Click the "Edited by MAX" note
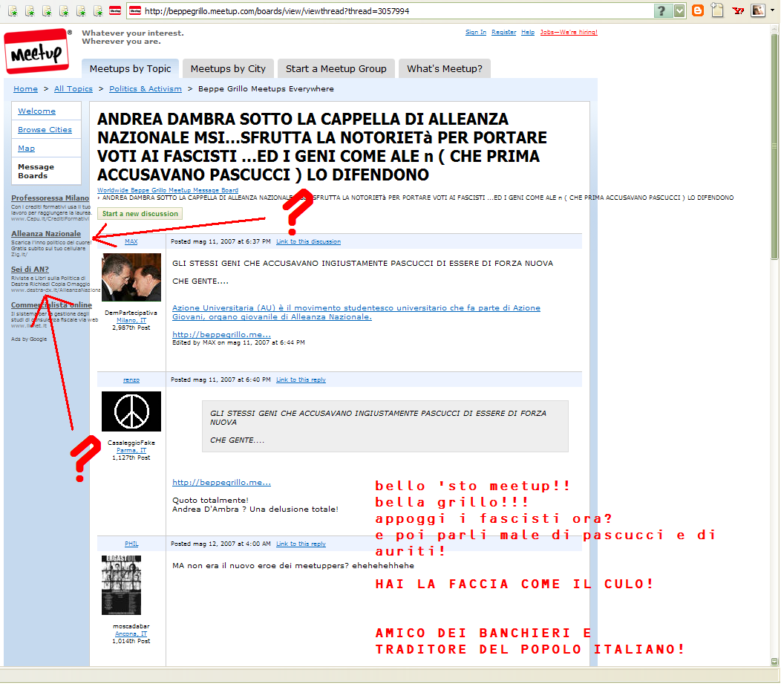Screen dimensions: 784x687 pos(238,342)
